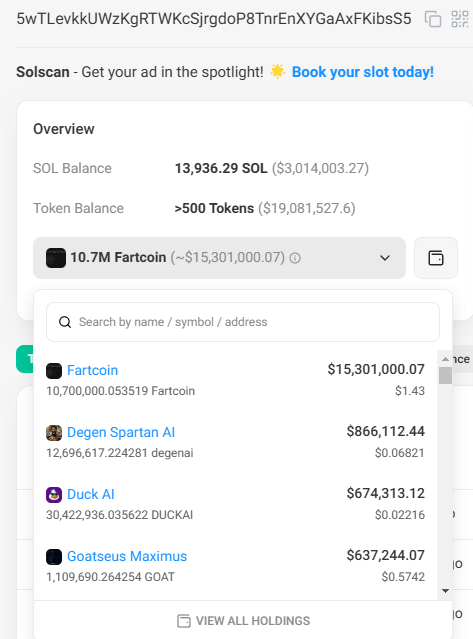The height and width of the screenshot is (639, 473).
Task: Collapse the 10.7M Fartcoin token dropdown
Action: [219, 258]
